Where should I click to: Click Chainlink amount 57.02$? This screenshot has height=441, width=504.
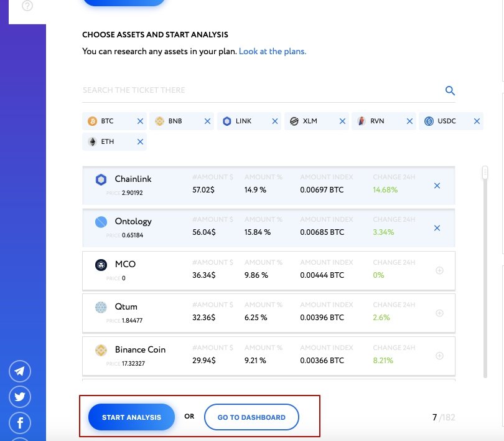(x=203, y=190)
